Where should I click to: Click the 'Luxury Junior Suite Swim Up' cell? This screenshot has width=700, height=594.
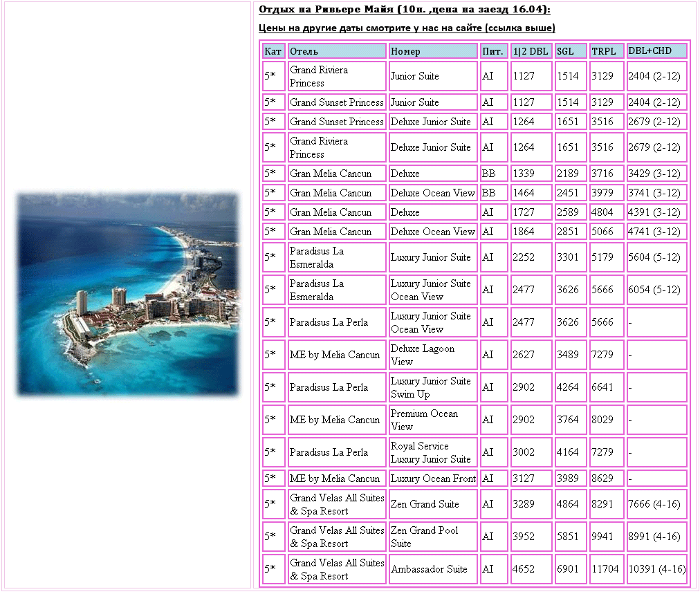coord(433,387)
